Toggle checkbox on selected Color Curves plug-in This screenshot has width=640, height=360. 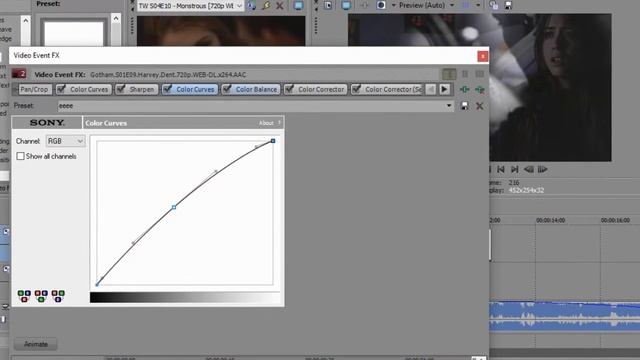tap(167, 89)
